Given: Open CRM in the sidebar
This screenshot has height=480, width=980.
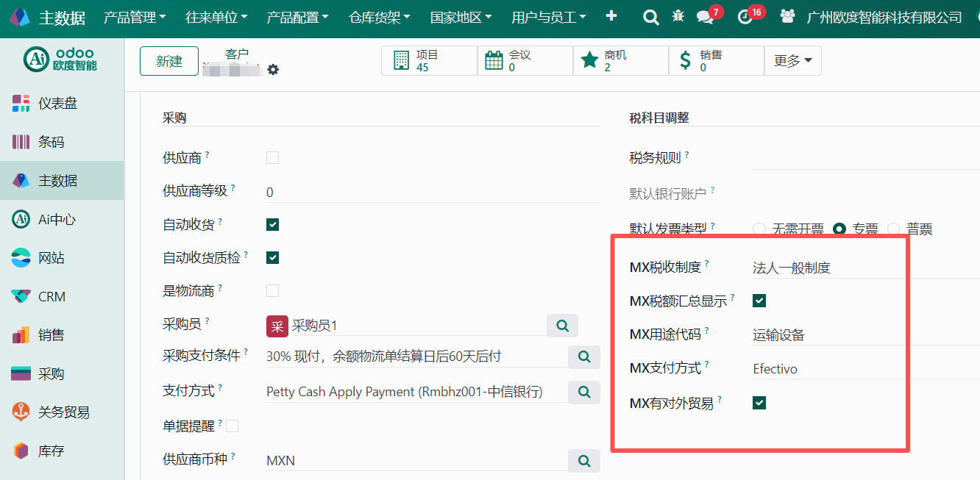Looking at the screenshot, I should point(62,296).
